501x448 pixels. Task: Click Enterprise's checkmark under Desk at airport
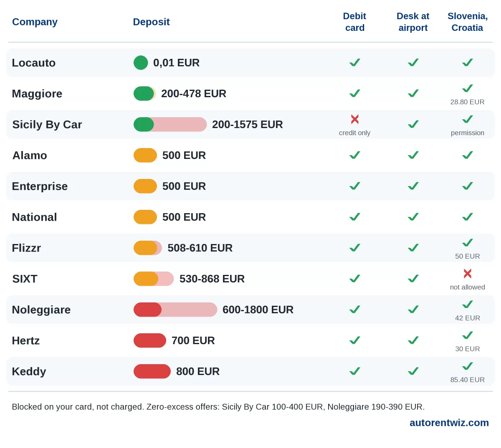(413, 186)
